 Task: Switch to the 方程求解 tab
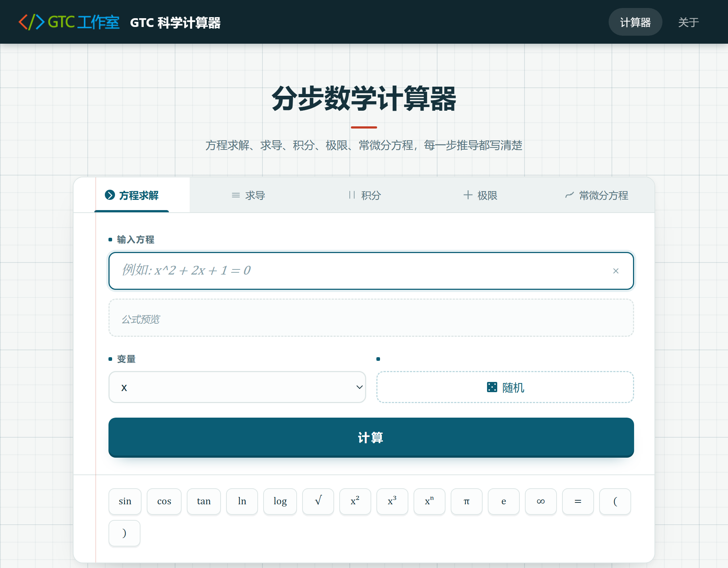(x=132, y=195)
